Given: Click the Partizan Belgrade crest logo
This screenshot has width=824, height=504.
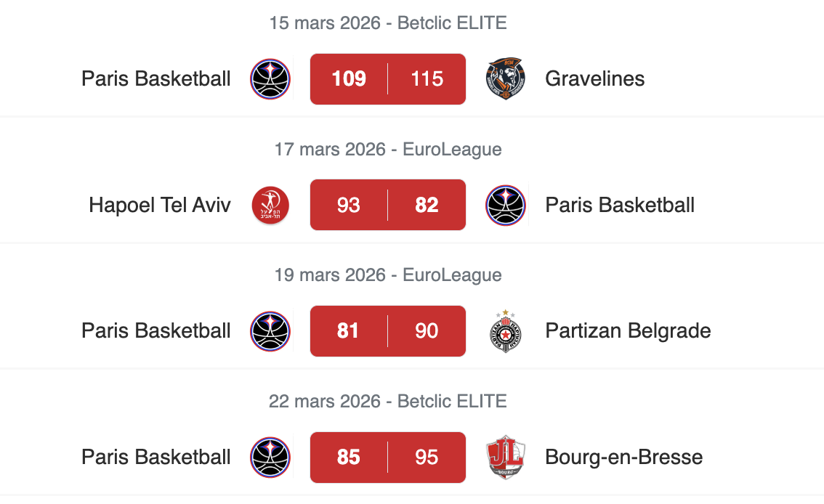Looking at the screenshot, I should point(505,331).
